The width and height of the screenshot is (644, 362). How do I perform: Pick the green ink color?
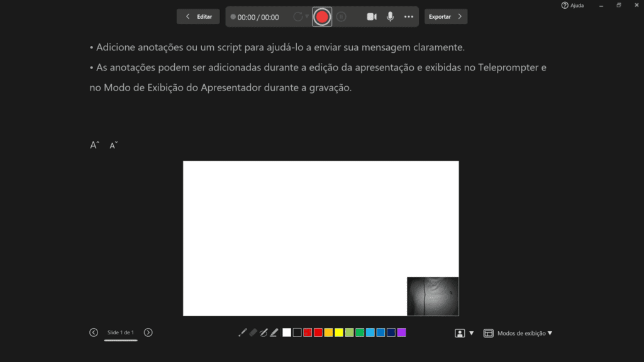pos(360,332)
